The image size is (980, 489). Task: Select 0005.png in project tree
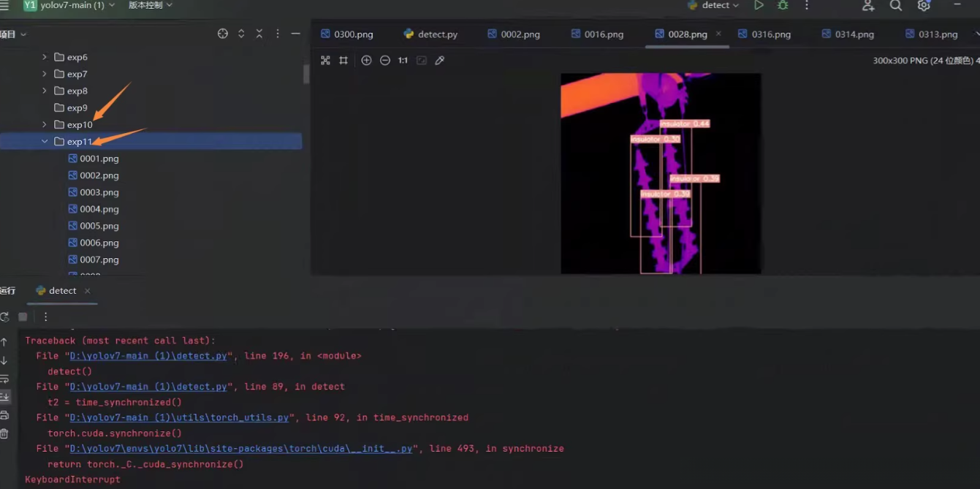93,226
